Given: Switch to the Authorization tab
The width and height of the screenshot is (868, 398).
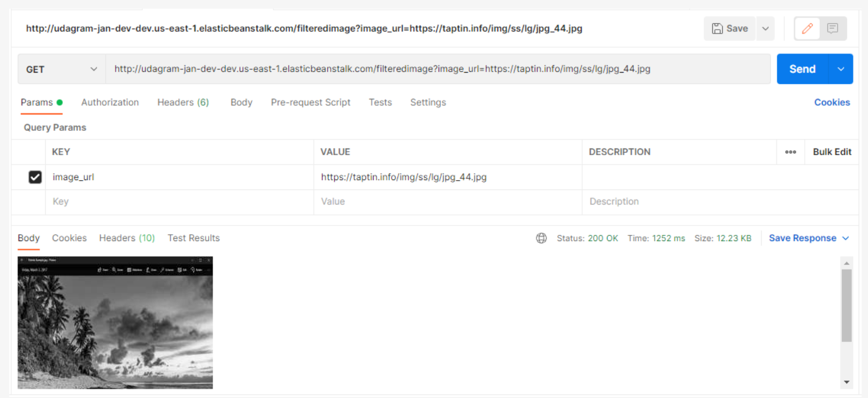Looking at the screenshot, I should 110,102.
